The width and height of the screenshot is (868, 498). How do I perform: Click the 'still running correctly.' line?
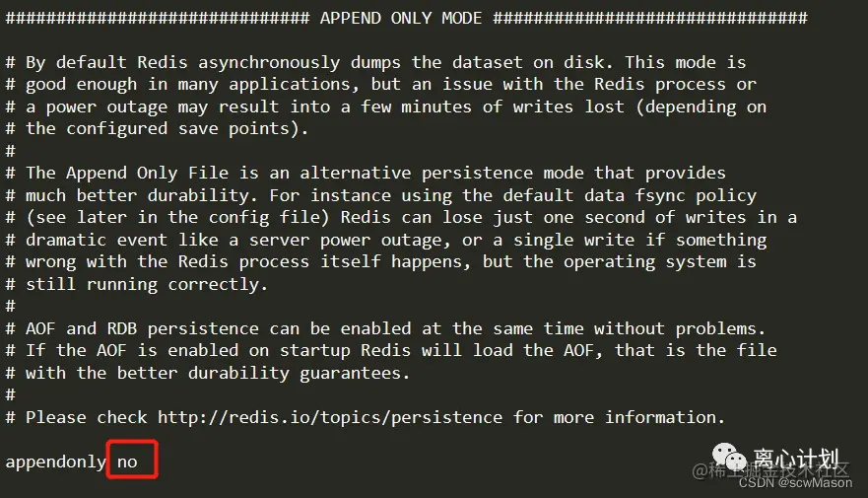[137, 284]
